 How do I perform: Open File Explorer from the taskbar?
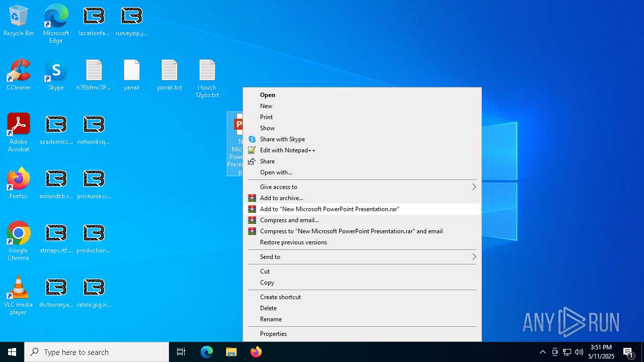coord(231,352)
